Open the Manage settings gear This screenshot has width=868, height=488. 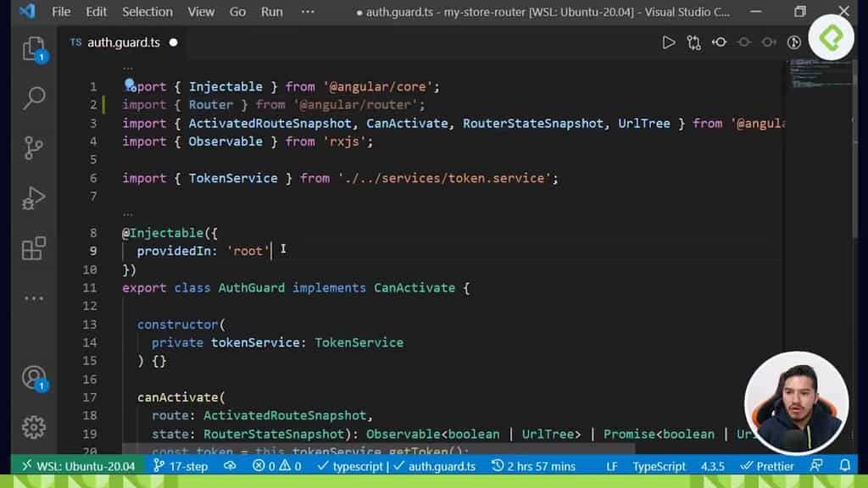(34, 427)
